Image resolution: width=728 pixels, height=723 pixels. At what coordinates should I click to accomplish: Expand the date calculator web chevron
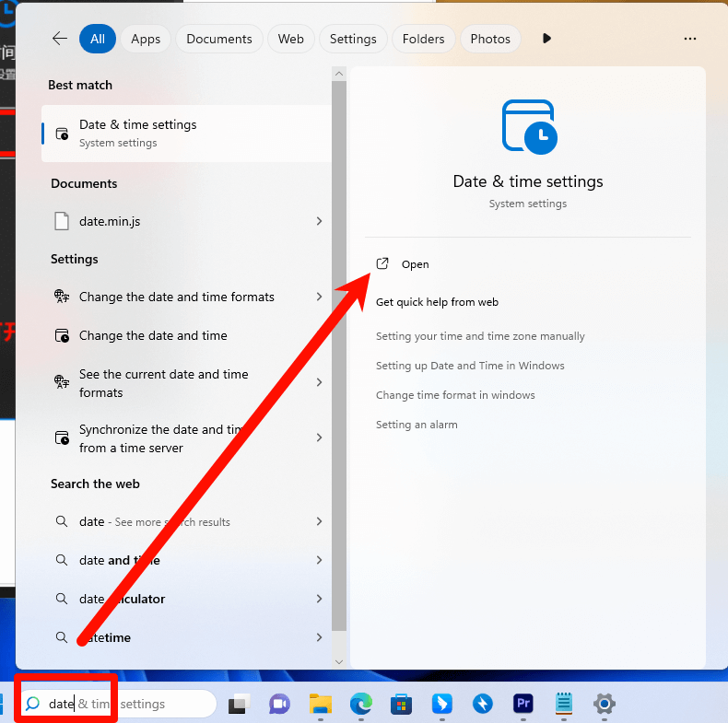(x=319, y=599)
